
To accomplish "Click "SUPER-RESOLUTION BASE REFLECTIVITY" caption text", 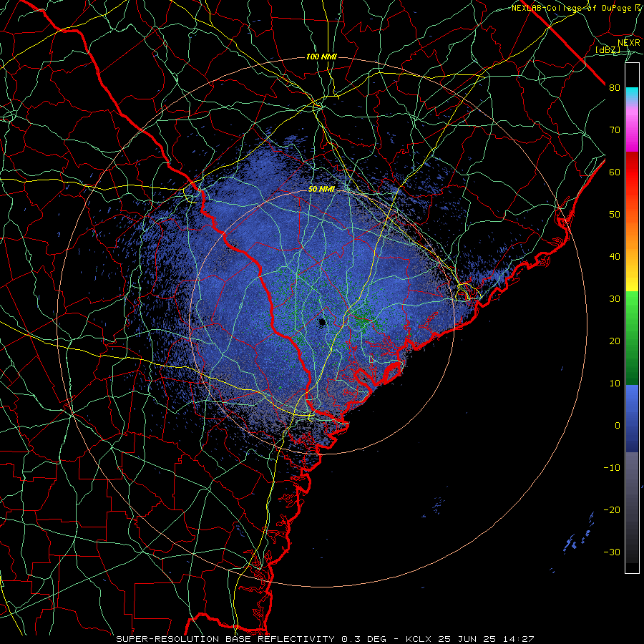I will [225, 639].
